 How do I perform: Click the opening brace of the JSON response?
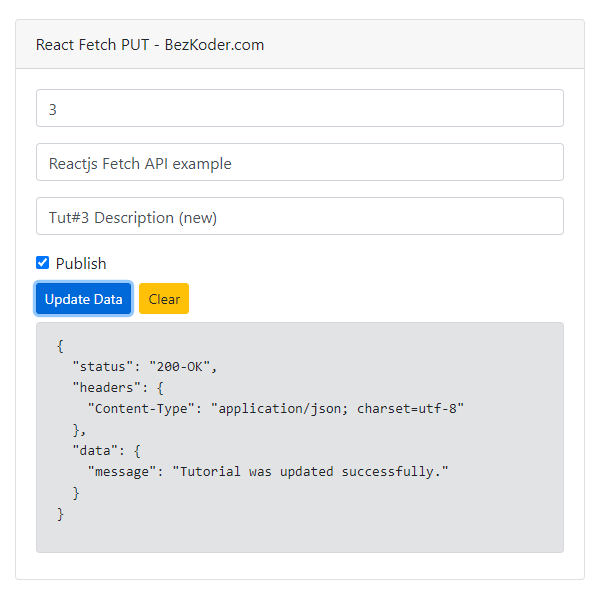click(x=60, y=345)
